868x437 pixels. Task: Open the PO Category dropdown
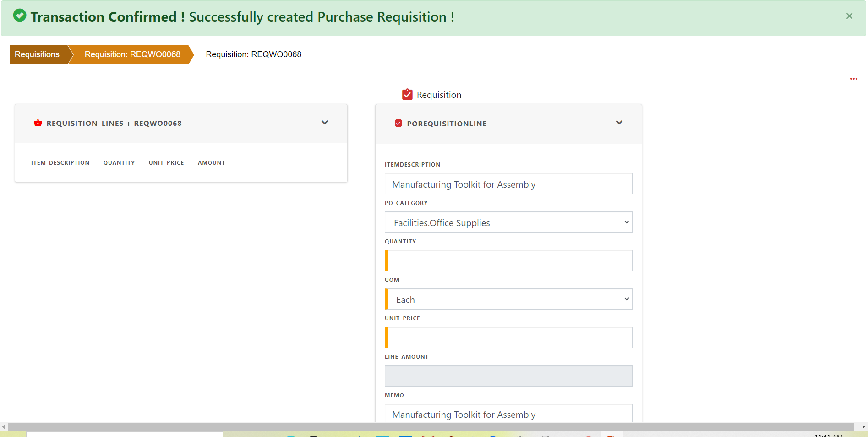point(508,222)
